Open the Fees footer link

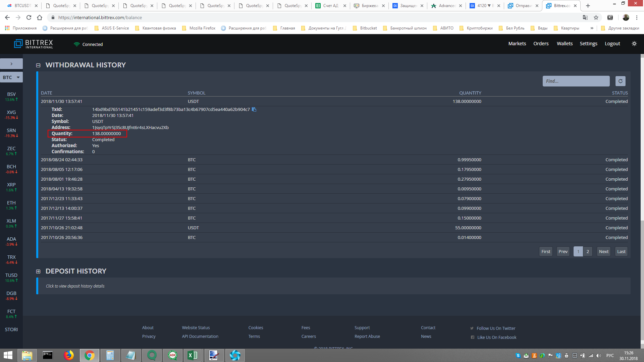click(306, 328)
